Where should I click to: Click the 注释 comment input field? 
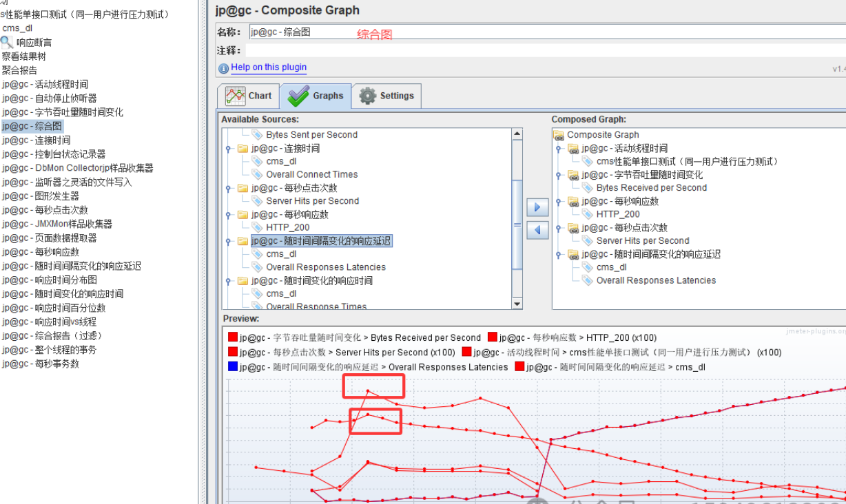(x=546, y=50)
